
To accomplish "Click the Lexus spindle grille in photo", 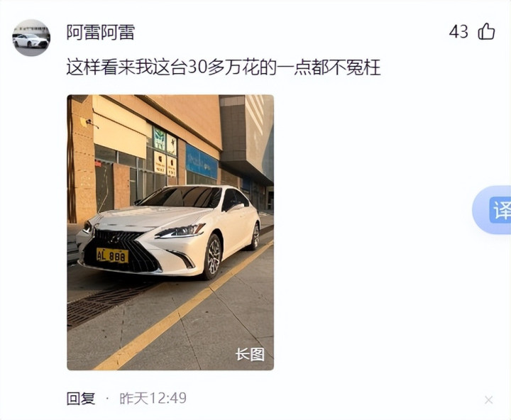I will [x=121, y=250].
